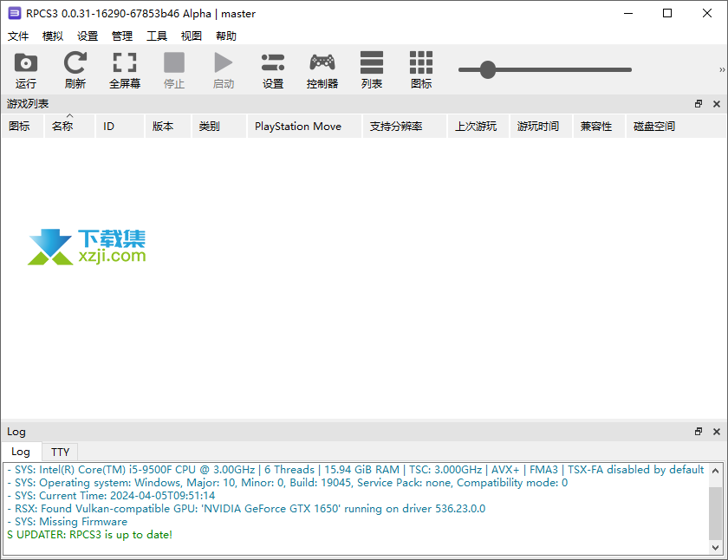The image size is (728, 560).
Task: Open the 帮助 menu
Action: pyautogui.click(x=226, y=36)
